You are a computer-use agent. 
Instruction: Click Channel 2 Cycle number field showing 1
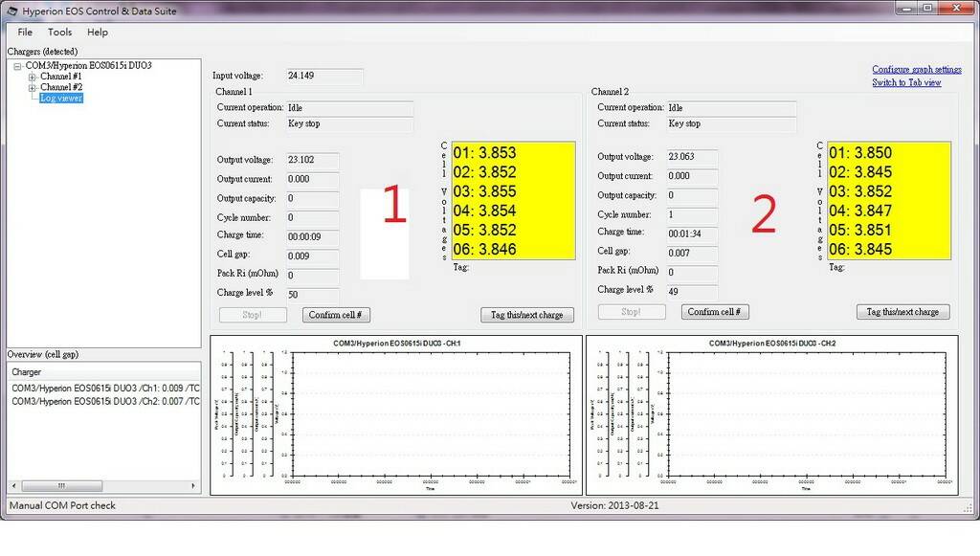[692, 215]
